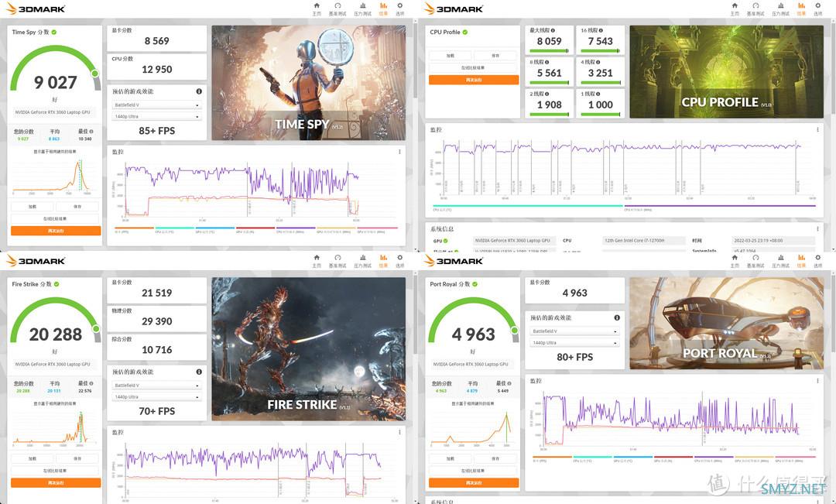Click the orange run-again button under Fire Strike score
The height and width of the screenshot is (504, 836).
pos(56,482)
